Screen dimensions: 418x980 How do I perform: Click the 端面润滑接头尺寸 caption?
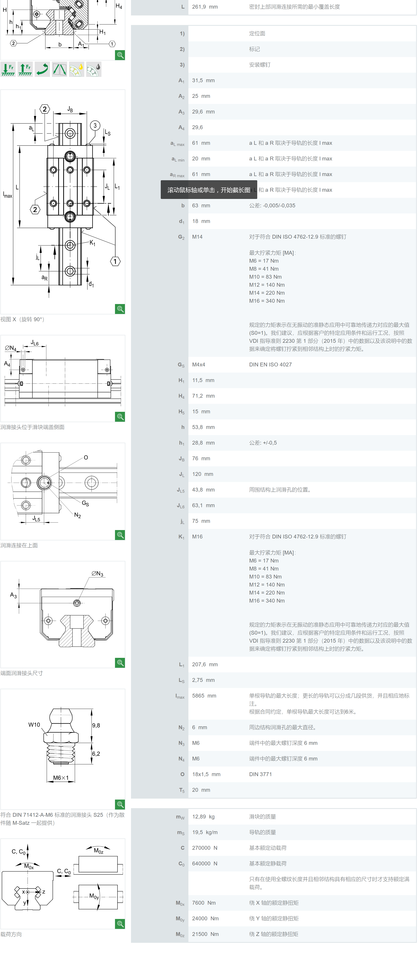(x=22, y=673)
